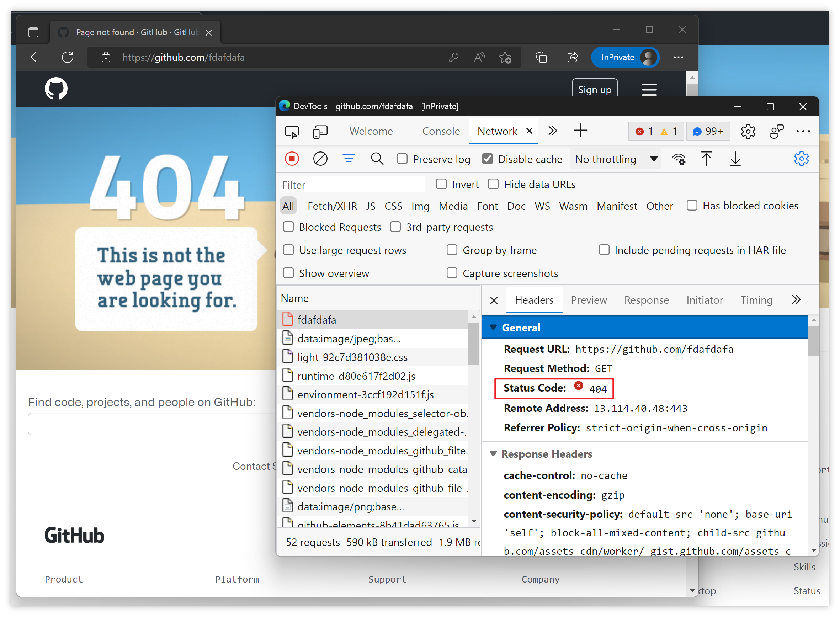Close the request details pane
Screen dimensions: 840x617
[x=494, y=300]
